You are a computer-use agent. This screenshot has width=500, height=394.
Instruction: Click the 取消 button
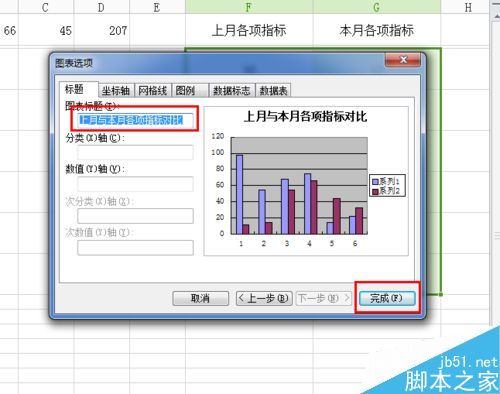click(201, 298)
